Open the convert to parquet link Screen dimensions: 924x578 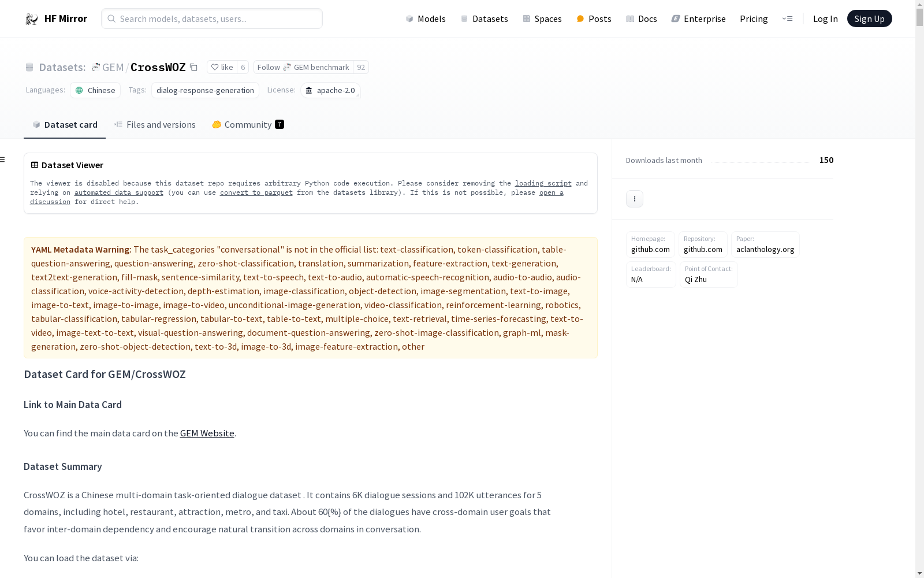pos(256,192)
